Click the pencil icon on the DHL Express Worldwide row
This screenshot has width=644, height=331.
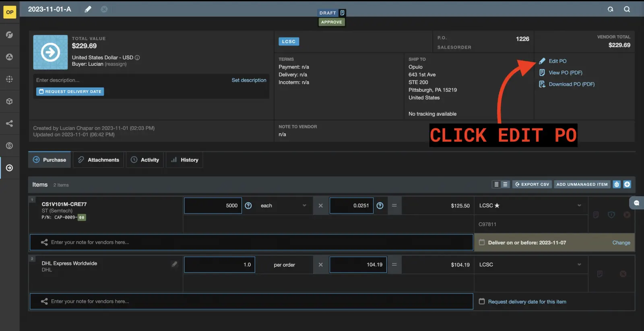click(x=174, y=264)
